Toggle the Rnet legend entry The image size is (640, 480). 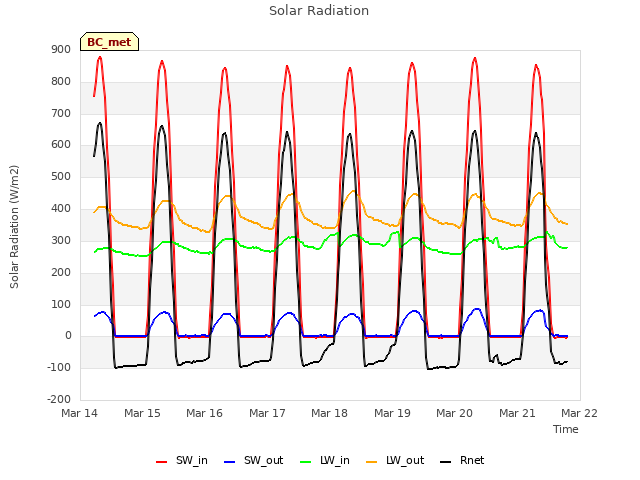[462, 461]
